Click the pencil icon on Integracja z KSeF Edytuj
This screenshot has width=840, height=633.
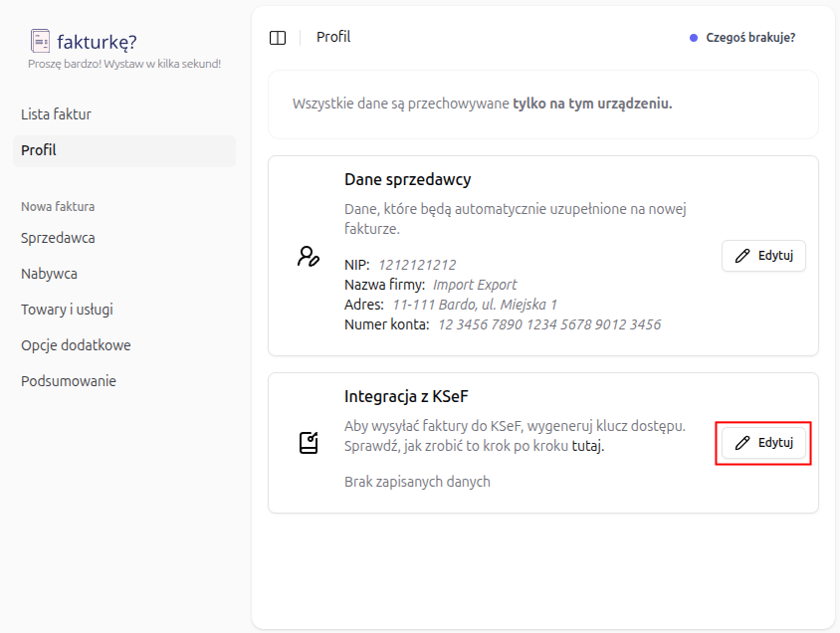742,442
